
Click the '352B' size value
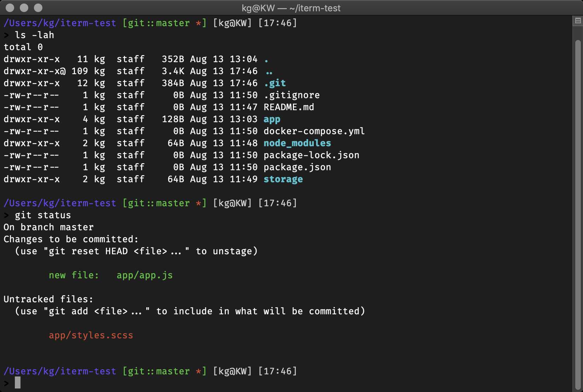173,59
